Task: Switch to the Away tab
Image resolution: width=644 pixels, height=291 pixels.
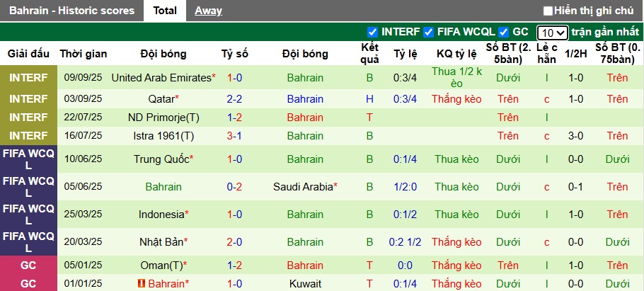Action: [208, 11]
